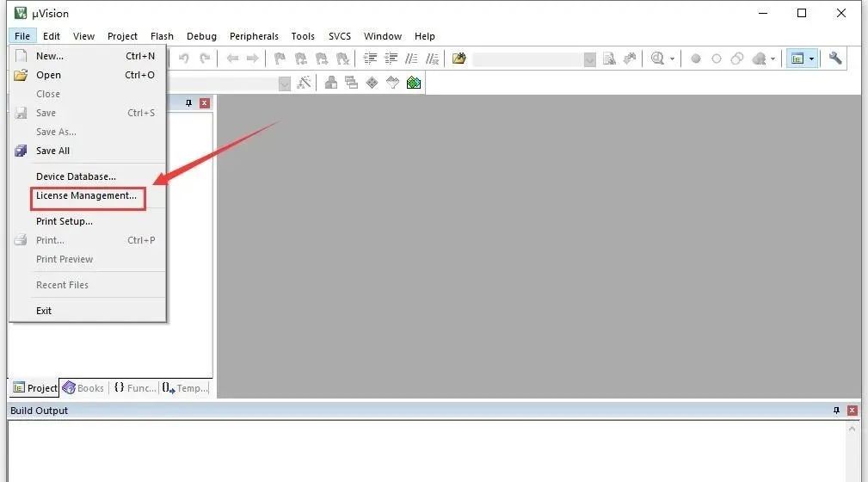Open the SVCS menu
Screen dimensions: 868x482
(340, 36)
